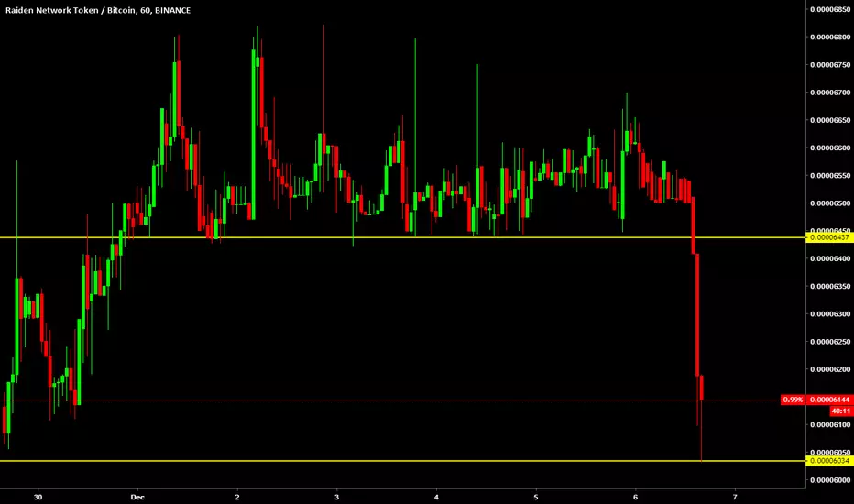Screen dimensions: 854x504
Task: Click the time axis label 7
Action: point(735,497)
